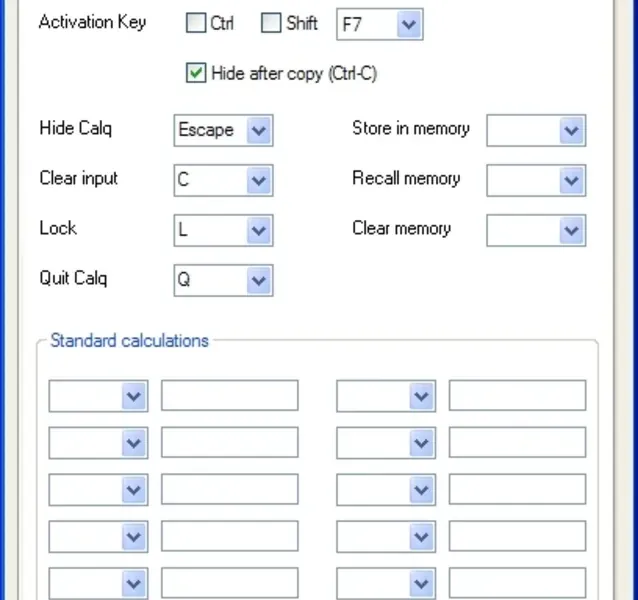This screenshot has width=638, height=600.
Task: Open the Clear memory dropdown
Action: tap(571, 230)
